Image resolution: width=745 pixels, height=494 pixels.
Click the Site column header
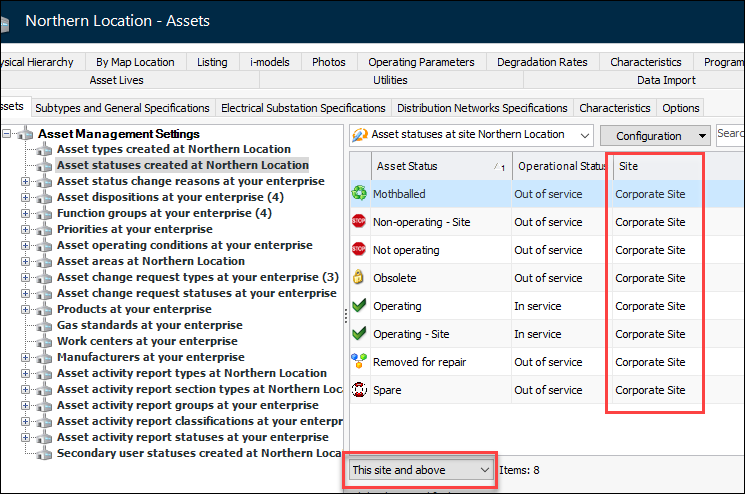pos(655,166)
